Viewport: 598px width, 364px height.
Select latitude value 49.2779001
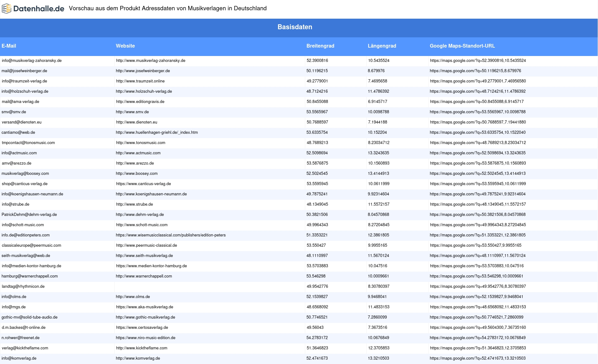[x=317, y=81]
